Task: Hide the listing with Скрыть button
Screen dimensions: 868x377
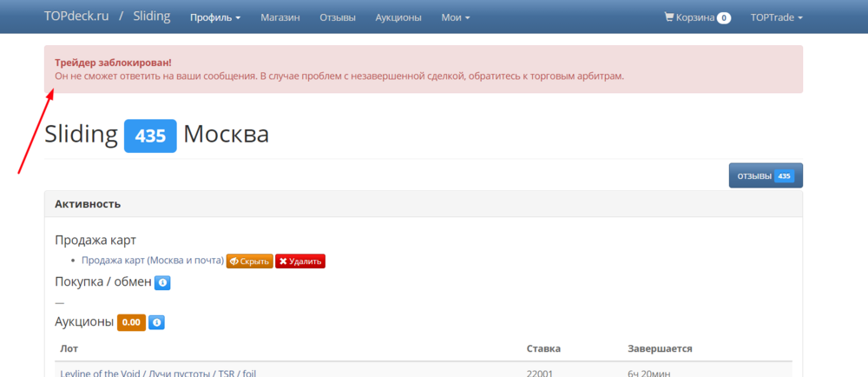Action: click(x=250, y=261)
